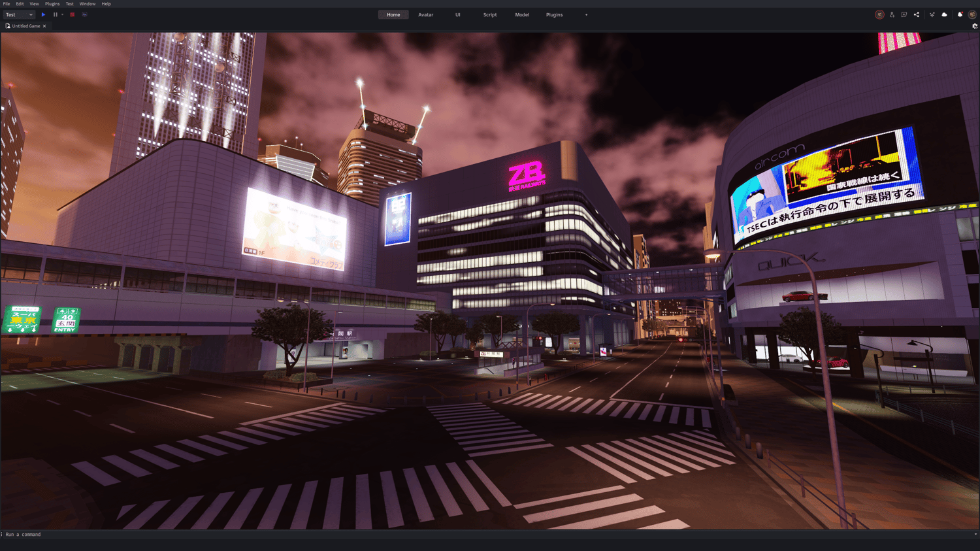Click the Run a command input bar
This screenshot has height=551, width=980.
click(x=487, y=535)
